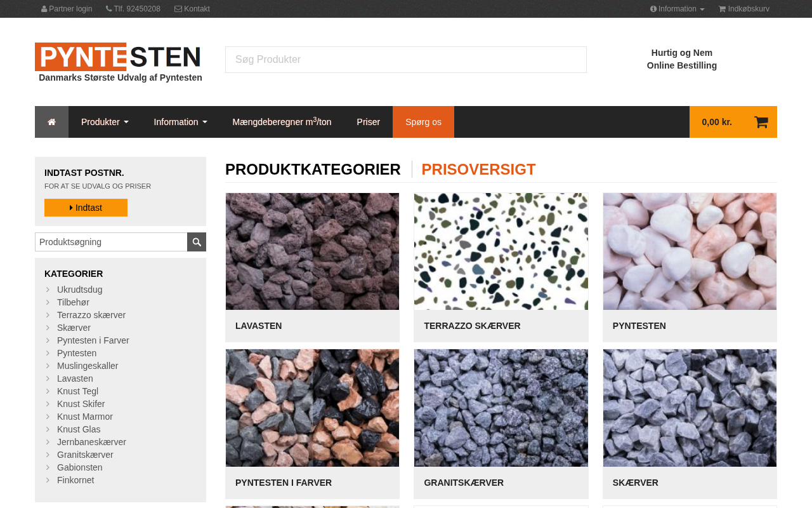Open Partner login with user icon

click(67, 9)
